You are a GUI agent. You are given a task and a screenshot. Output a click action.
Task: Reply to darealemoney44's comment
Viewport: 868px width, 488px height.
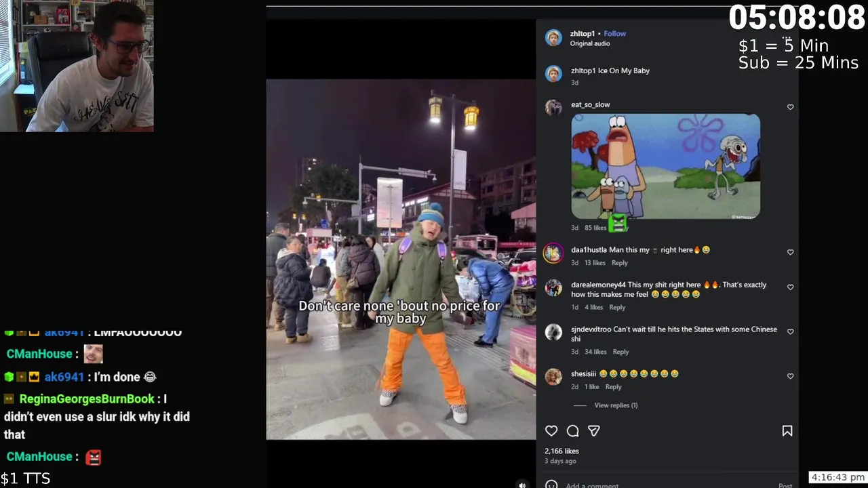pyautogui.click(x=617, y=307)
